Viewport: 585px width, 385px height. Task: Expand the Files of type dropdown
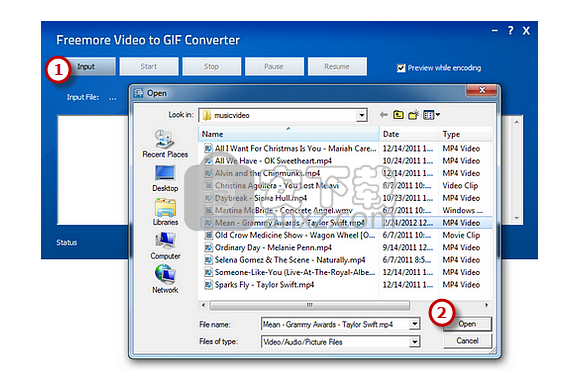[x=414, y=341]
